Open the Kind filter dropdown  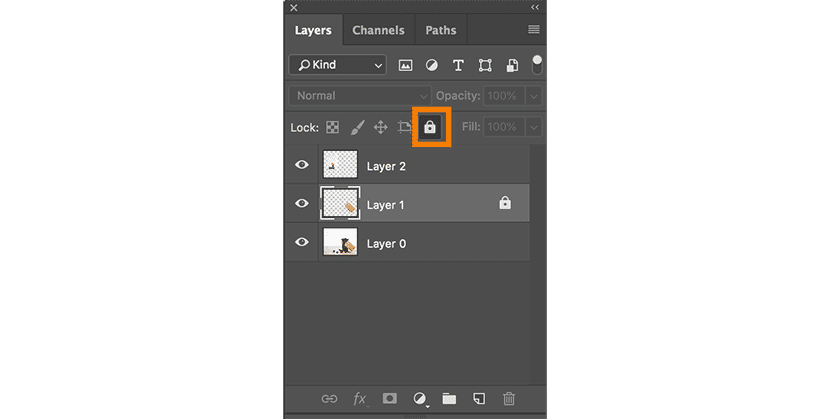click(337, 65)
